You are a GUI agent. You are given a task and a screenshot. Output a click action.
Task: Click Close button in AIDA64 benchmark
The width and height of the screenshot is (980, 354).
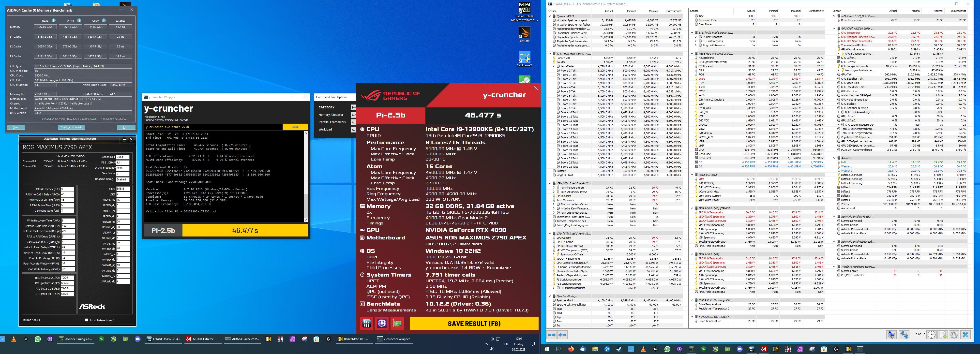pos(126,127)
